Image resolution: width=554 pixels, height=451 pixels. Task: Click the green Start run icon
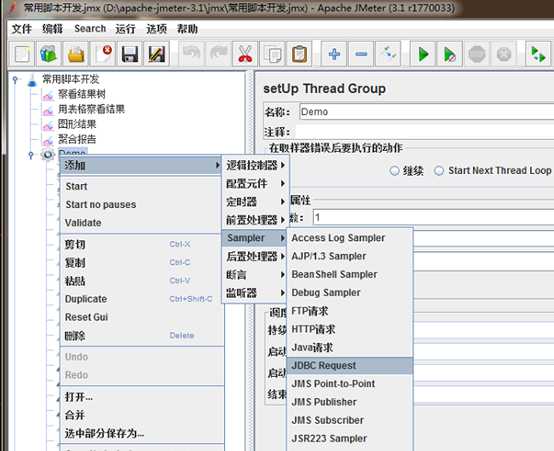pyautogui.click(x=423, y=54)
